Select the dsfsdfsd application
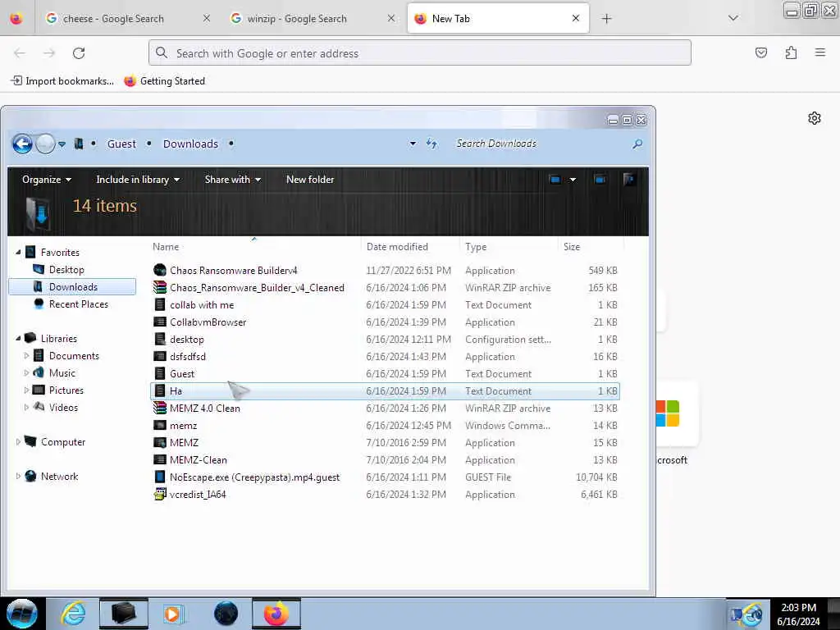The image size is (840, 630). 188,356
